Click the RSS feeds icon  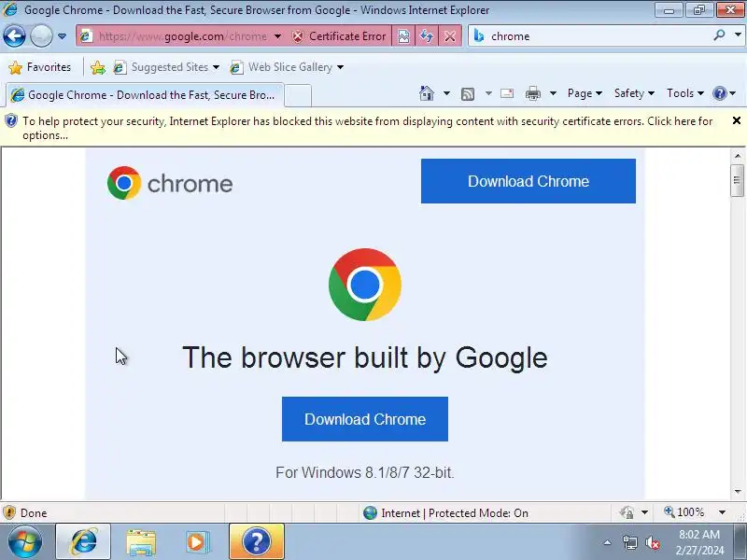468,94
